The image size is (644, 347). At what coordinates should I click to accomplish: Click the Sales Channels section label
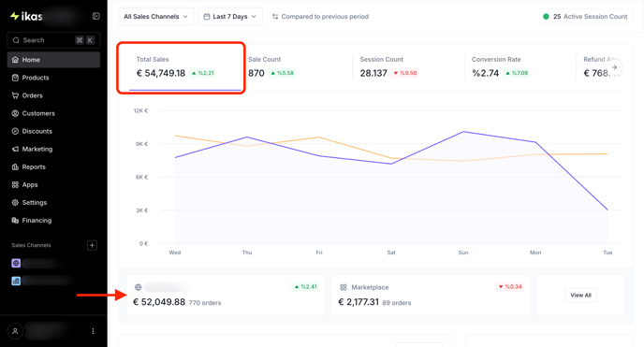click(x=31, y=245)
